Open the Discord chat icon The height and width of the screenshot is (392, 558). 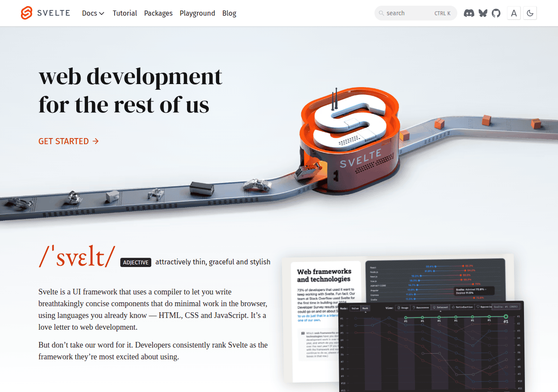[x=469, y=13]
